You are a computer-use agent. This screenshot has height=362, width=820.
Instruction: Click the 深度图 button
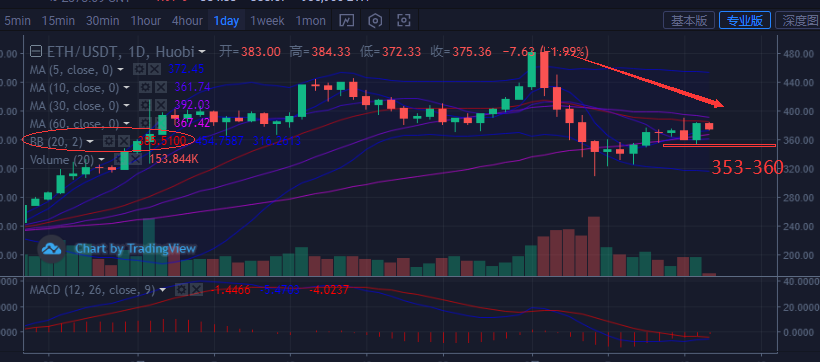[798, 20]
